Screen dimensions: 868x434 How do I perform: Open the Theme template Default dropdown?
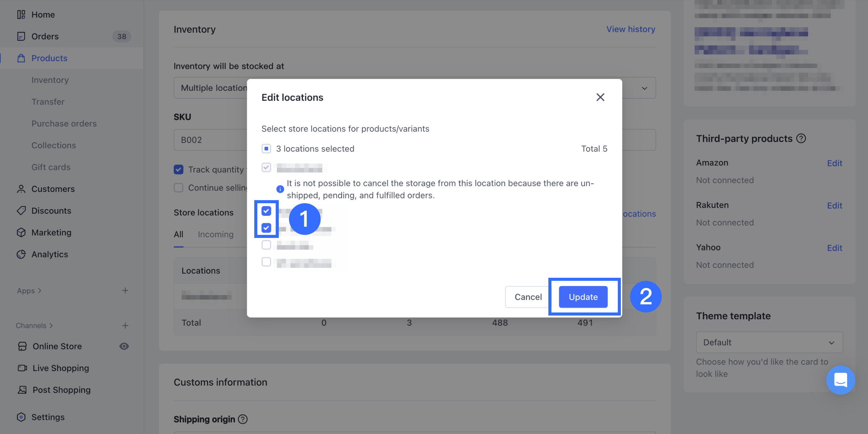click(x=769, y=342)
